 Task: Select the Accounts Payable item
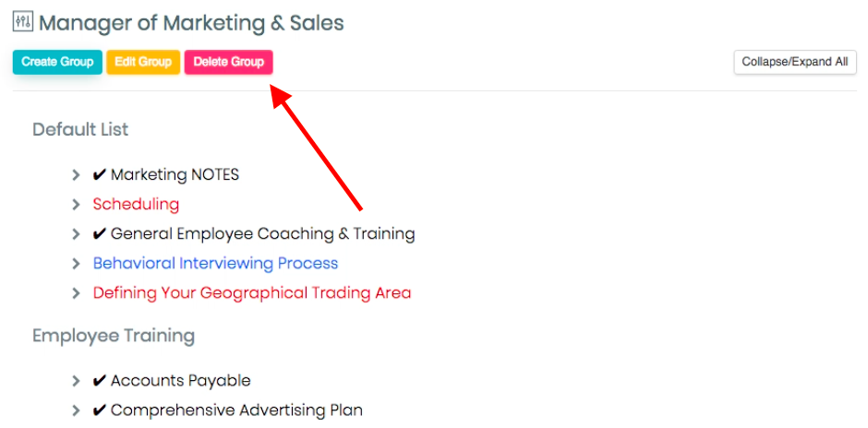coord(180,380)
